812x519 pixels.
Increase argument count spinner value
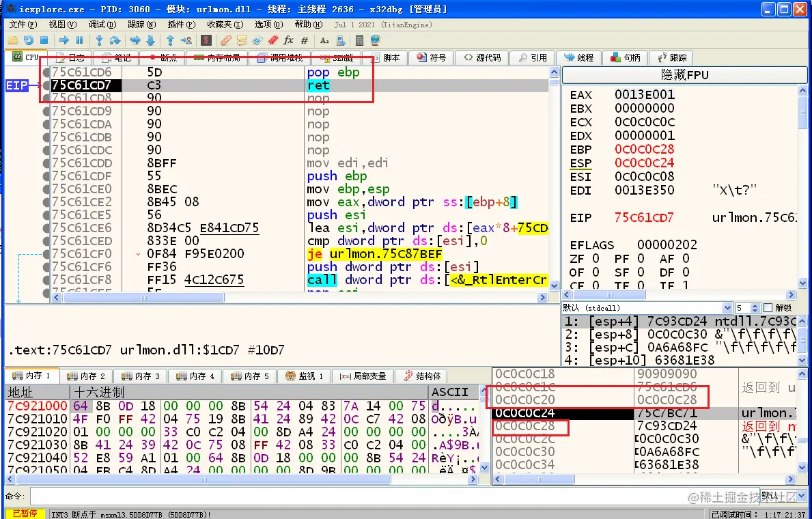coord(755,305)
